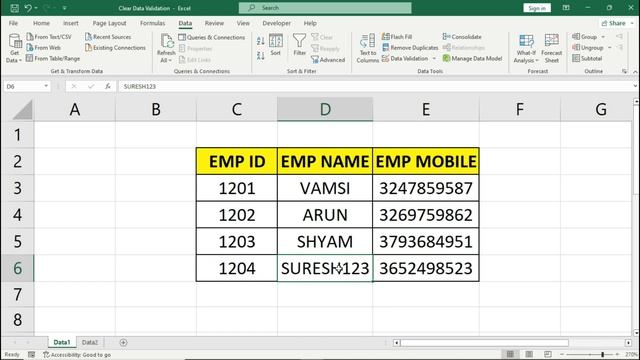Switch to the Insert tab
This screenshot has width=640, height=360.
tap(71, 23)
